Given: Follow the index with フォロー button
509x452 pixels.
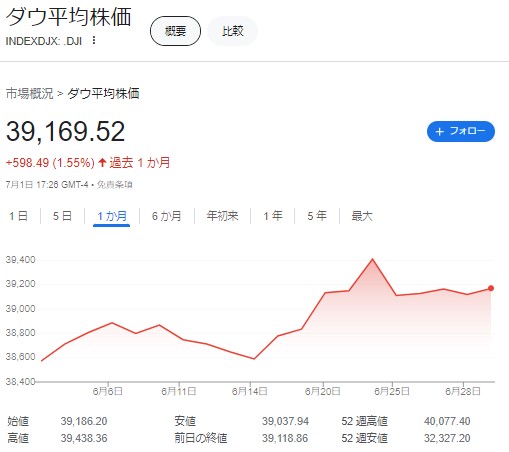Looking at the screenshot, I should pos(461,131).
